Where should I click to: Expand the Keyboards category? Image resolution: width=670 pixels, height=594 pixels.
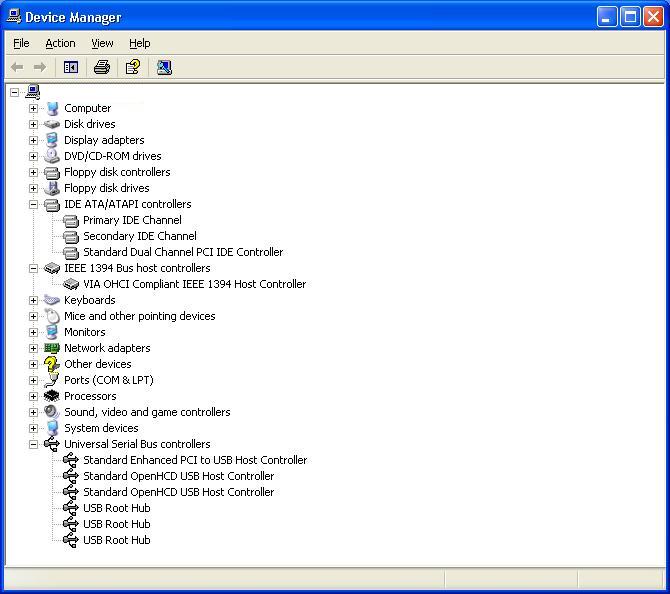point(33,300)
